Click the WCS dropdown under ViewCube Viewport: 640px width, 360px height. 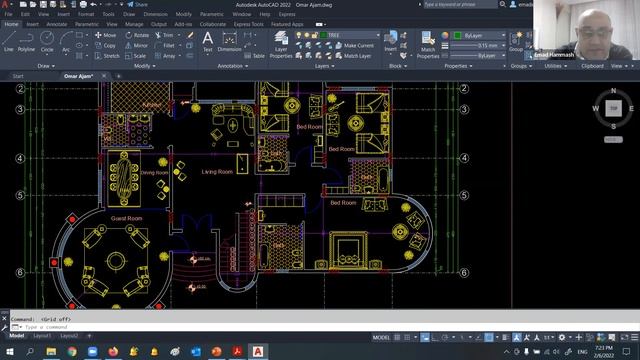tap(613, 140)
